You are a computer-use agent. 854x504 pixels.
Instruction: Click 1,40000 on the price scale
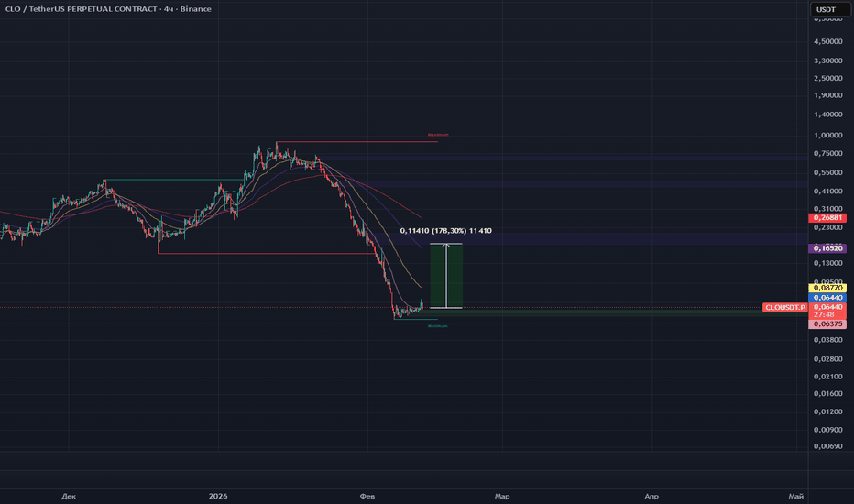(x=827, y=115)
